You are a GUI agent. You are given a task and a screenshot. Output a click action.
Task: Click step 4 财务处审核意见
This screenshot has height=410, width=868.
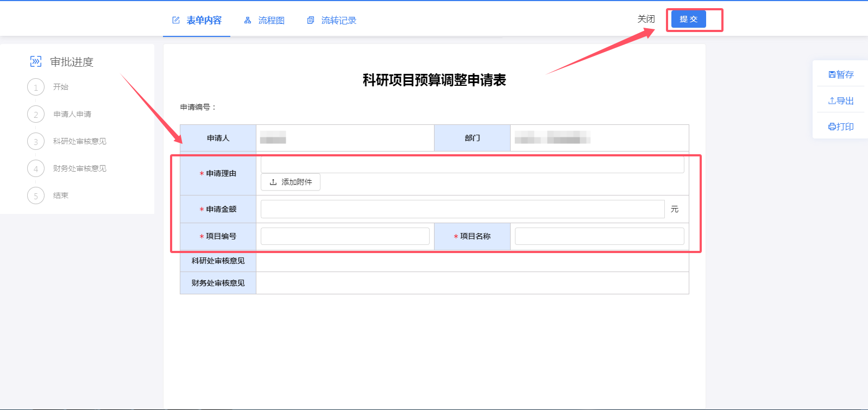(79, 168)
